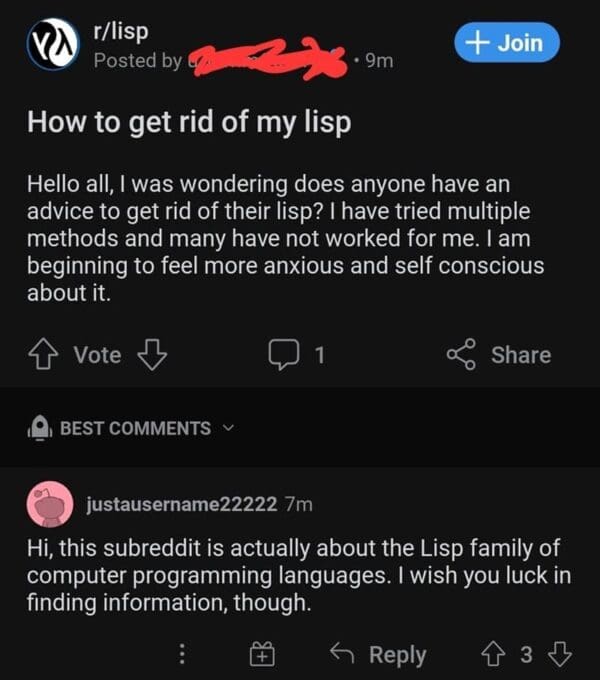Click the reply arrow icon
This screenshot has height=680, width=600.
click(342, 653)
